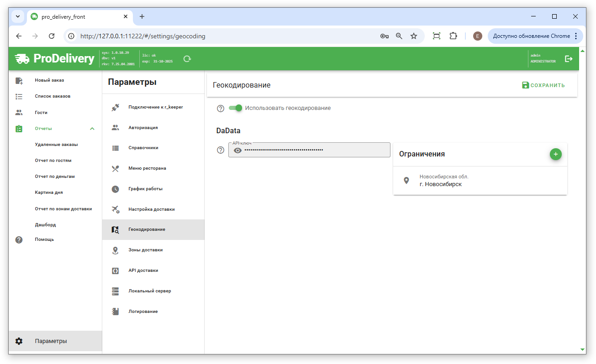Select the г. Новосибирск restriction entry
This screenshot has height=364, width=596.
point(480,181)
